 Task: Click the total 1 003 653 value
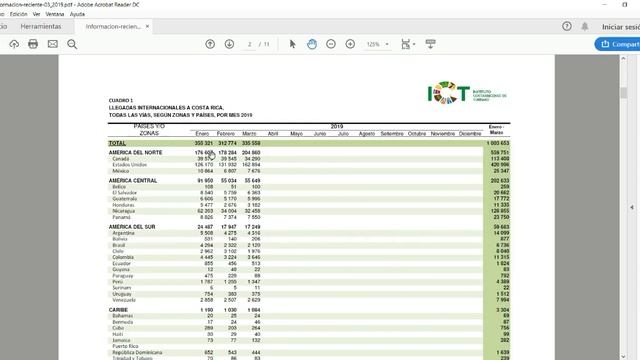(498, 143)
